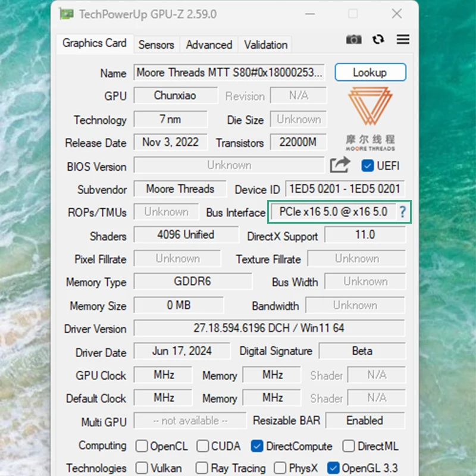Click the Technology field showing 7 nm
This screenshot has width=476, height=476.
(x=170, y=119)
